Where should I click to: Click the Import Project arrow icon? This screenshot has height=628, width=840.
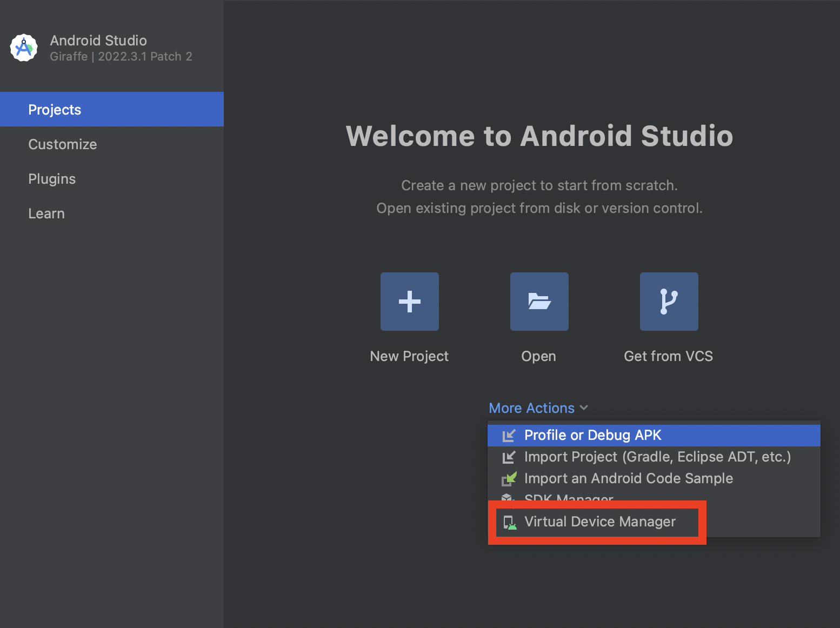coord(509,457)
